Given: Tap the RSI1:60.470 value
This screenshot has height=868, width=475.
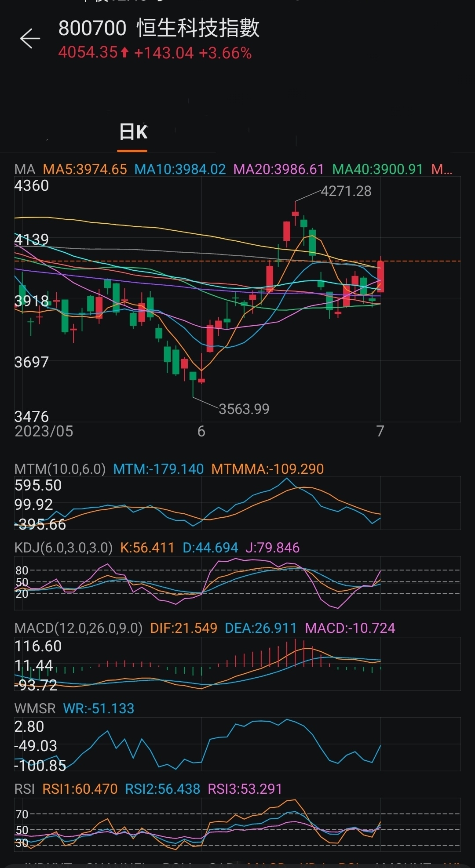Looking at the screenshot, I should pyautogui.click(x=80, y=789).
